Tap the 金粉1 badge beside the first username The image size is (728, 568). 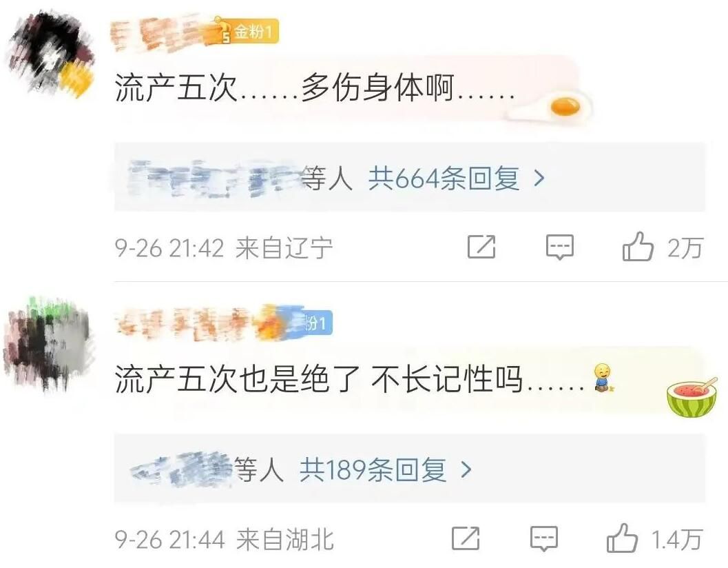pos(247,32)
